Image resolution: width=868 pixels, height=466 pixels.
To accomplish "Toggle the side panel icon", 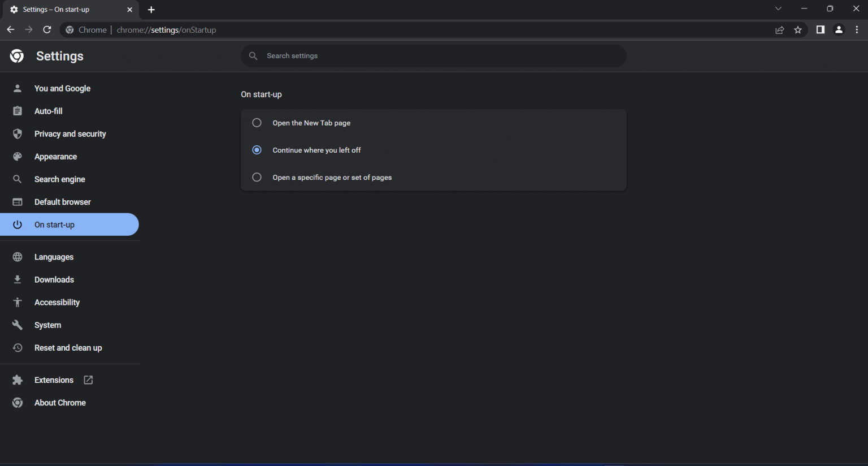I will (821, 30).
